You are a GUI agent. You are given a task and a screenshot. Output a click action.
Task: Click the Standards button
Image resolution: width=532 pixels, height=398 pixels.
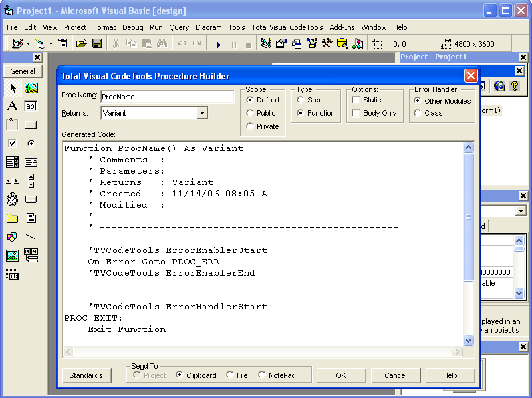coord(86,375)
